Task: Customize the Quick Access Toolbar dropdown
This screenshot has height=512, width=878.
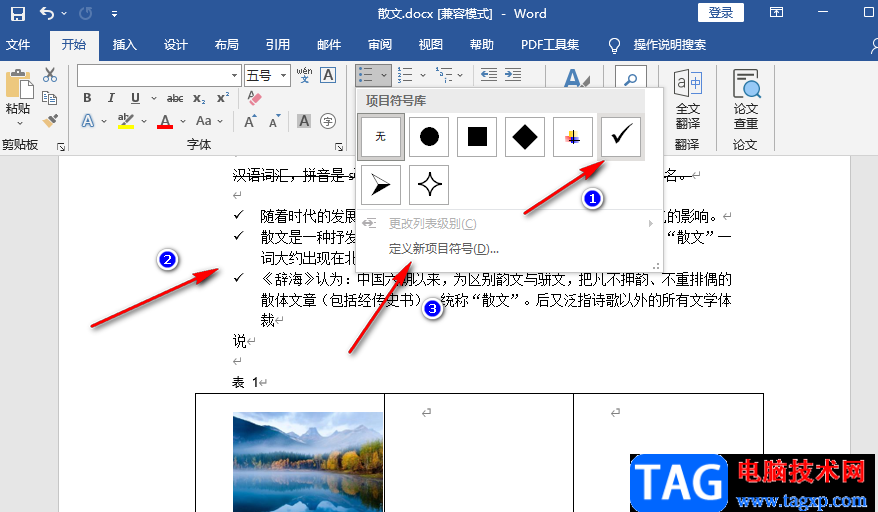Action: [114, 14]
